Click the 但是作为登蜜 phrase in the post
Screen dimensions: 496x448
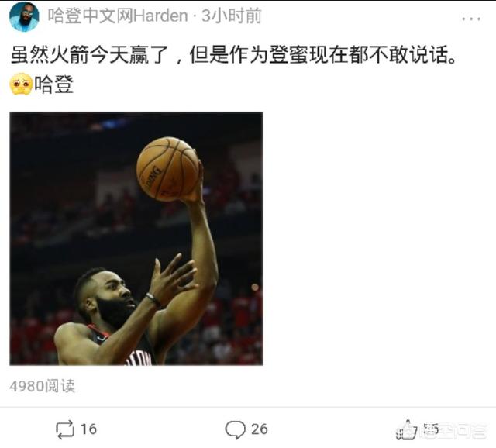pos(249,55)
